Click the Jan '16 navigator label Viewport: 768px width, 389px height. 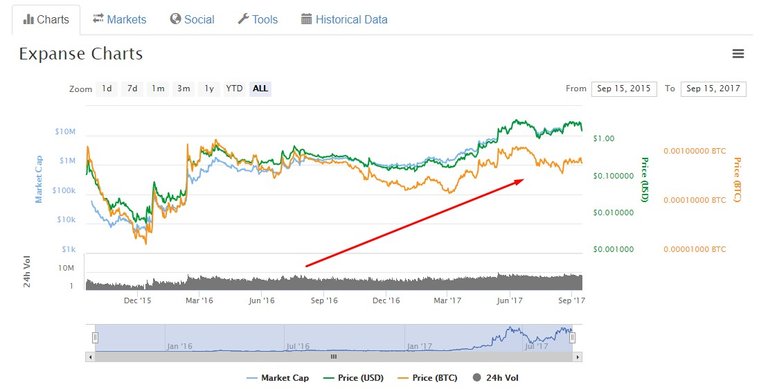(x=179, y=346)
